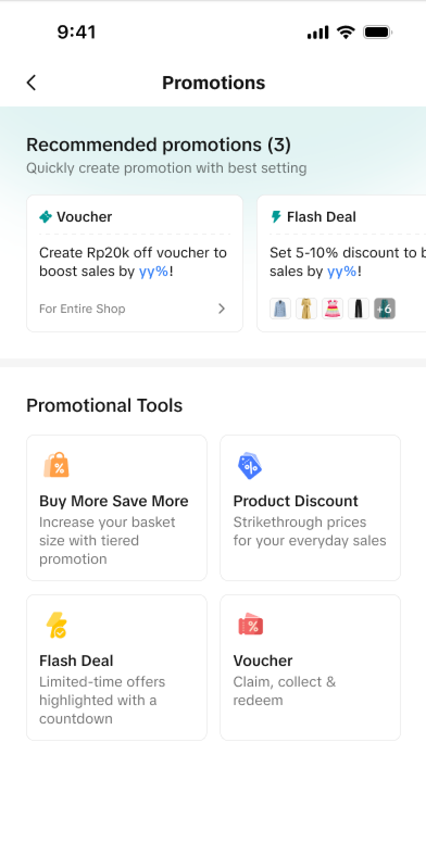Open Voucher under Promotional Tools
This screenshot has height=868, width=426.
[263, 661]
